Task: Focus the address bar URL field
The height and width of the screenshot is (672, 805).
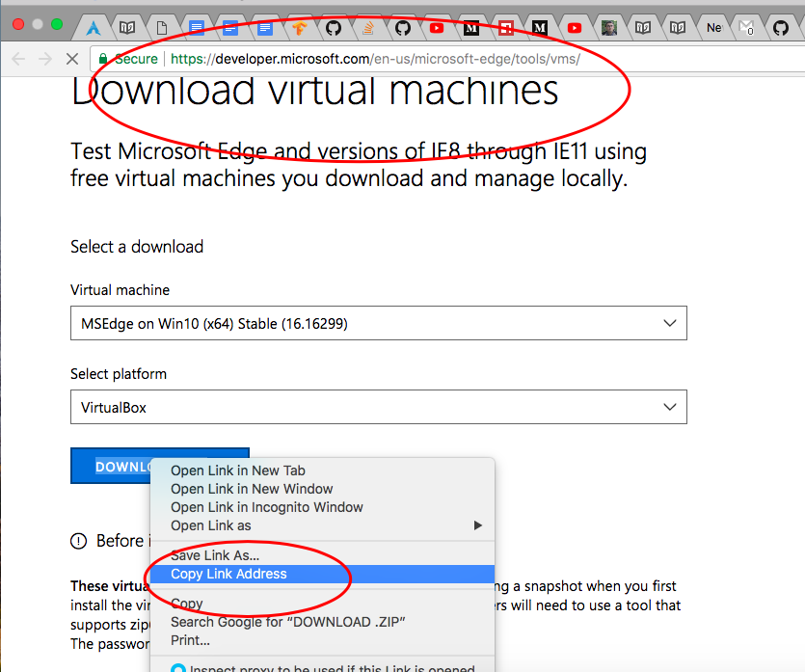Action: pos(375,59)
